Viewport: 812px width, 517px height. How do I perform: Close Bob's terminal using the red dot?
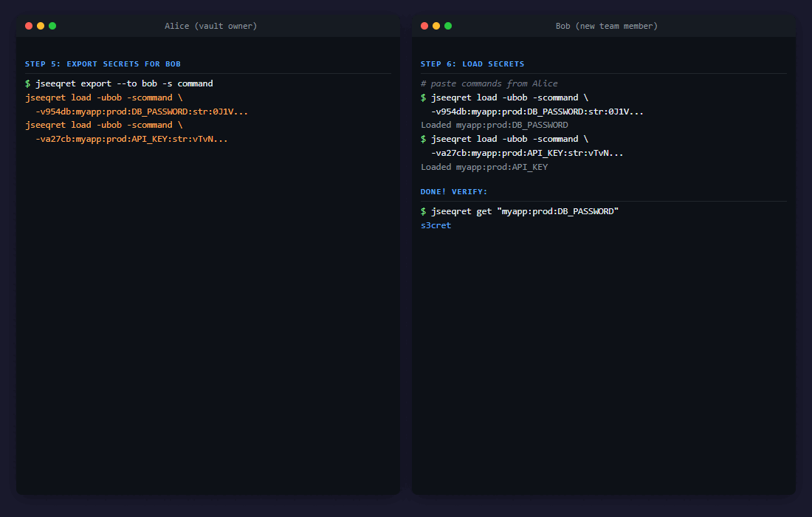coord(424,26)
